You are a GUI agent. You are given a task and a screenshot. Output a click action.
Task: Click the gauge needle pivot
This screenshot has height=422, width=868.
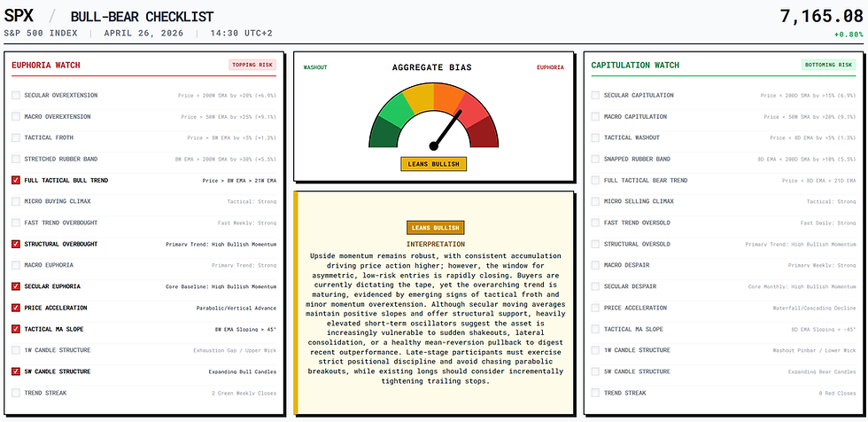433,146
